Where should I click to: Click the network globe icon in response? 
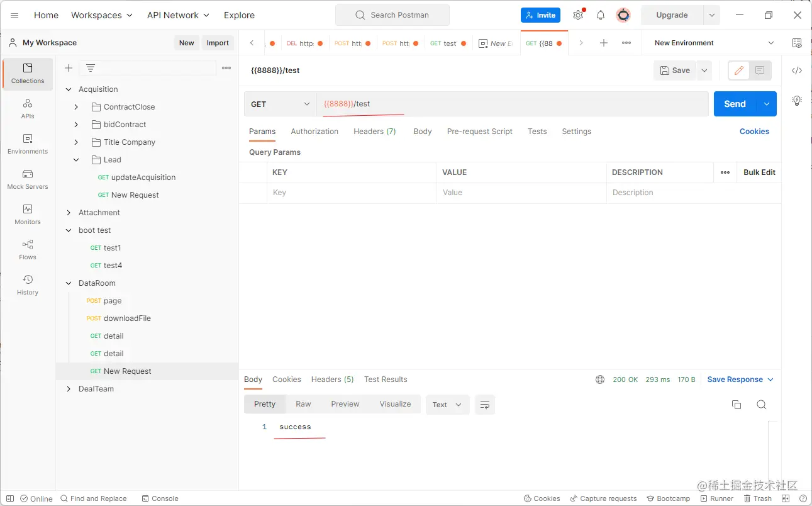point(600,379)
